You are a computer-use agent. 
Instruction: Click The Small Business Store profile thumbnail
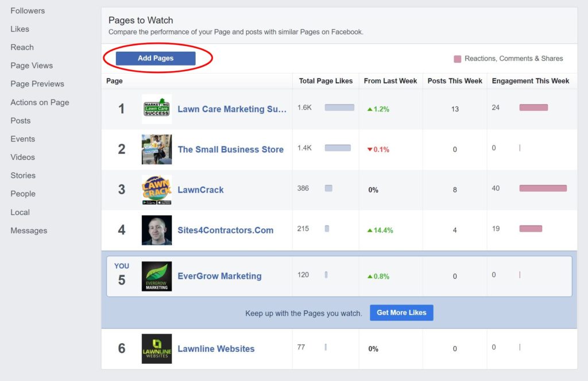tap(157, 149)
